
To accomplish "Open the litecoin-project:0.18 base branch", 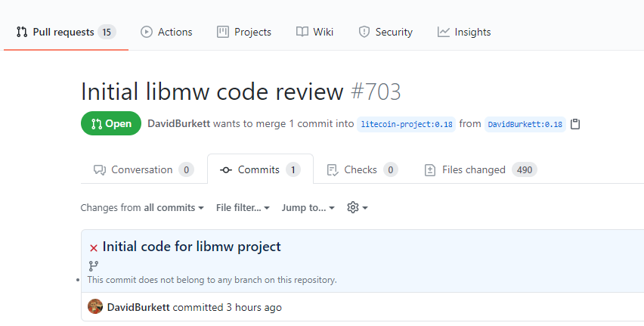I will [x=406, y=124].
